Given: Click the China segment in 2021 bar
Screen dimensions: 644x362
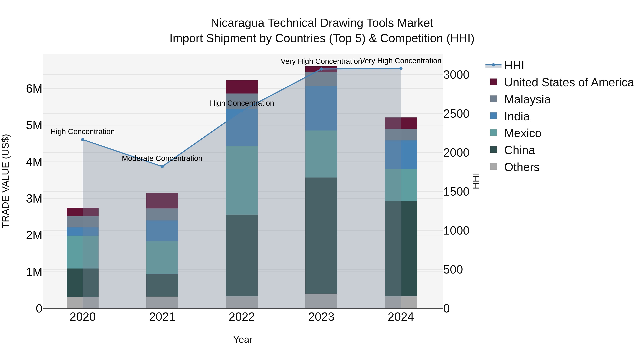Looking at the screenshot, I should [162, 285].
